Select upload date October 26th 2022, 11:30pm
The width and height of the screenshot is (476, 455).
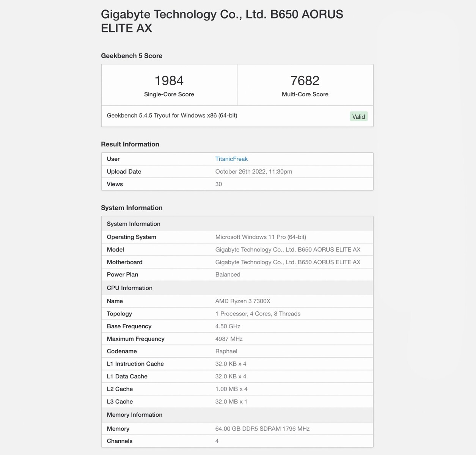(254, 171)
